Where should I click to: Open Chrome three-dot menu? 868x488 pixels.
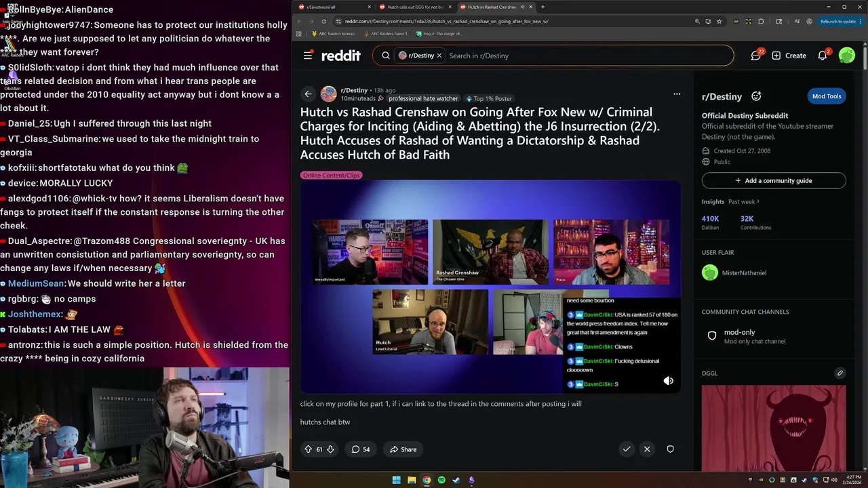(x=862, y=21)
